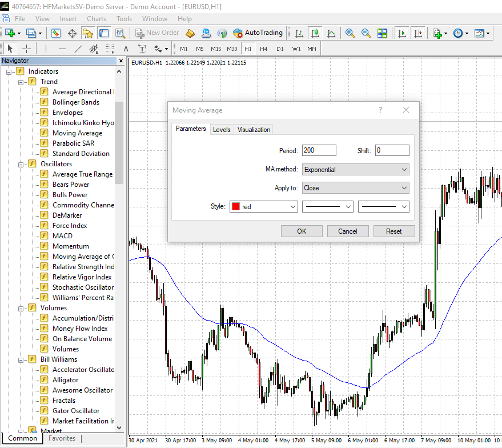This screenshot has width=502, height=448.
Task: Switch to the Visualization tab
Action: click(x=254, y=130)
